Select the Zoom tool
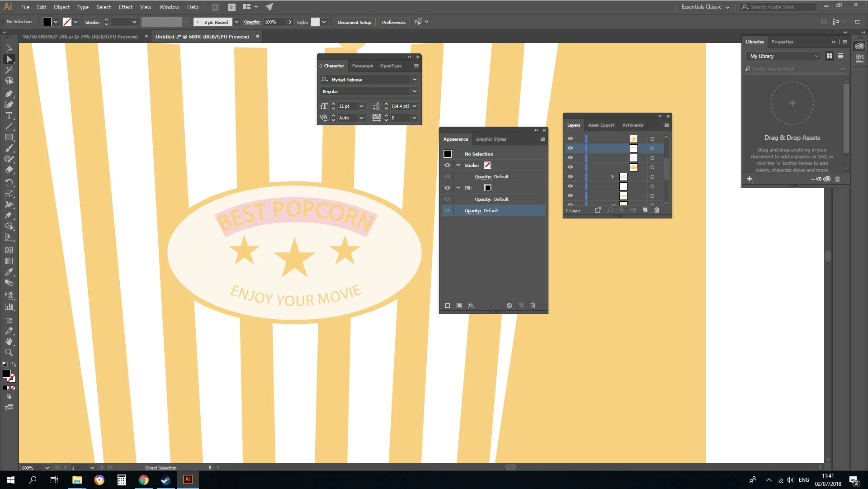The height and width of the screenshot is (489, 868). [x=9, y=352]
